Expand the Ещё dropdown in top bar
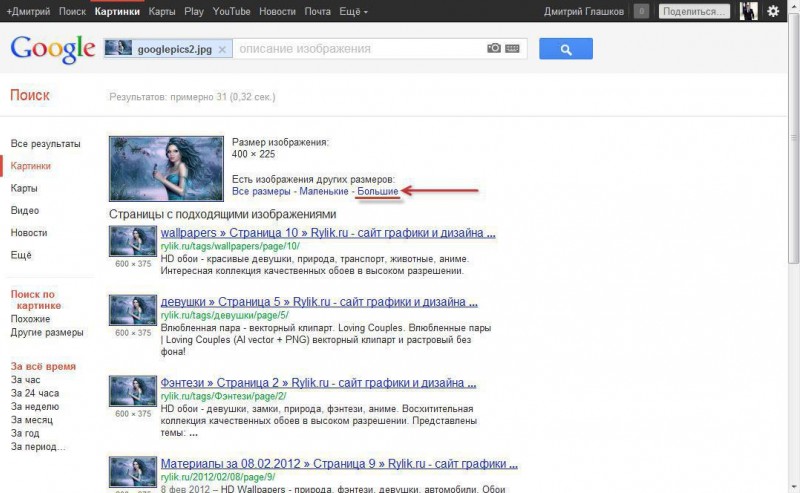 pyautogui.click(x=353, y=11)
